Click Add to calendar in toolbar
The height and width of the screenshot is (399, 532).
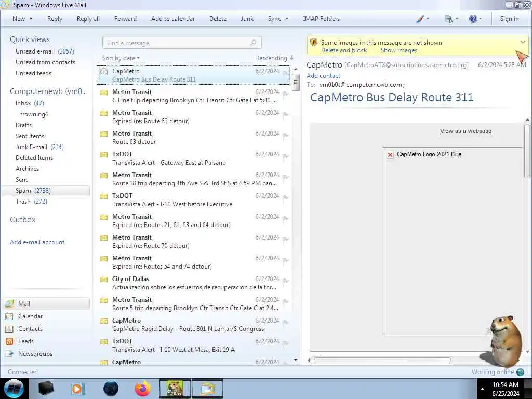click(x=173, y=19)
